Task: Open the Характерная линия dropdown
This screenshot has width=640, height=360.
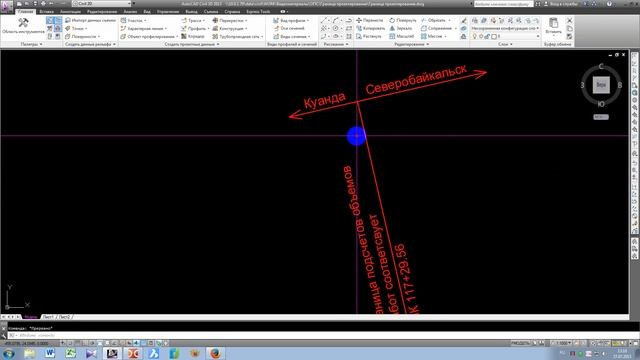Action: tap(144, 29)
